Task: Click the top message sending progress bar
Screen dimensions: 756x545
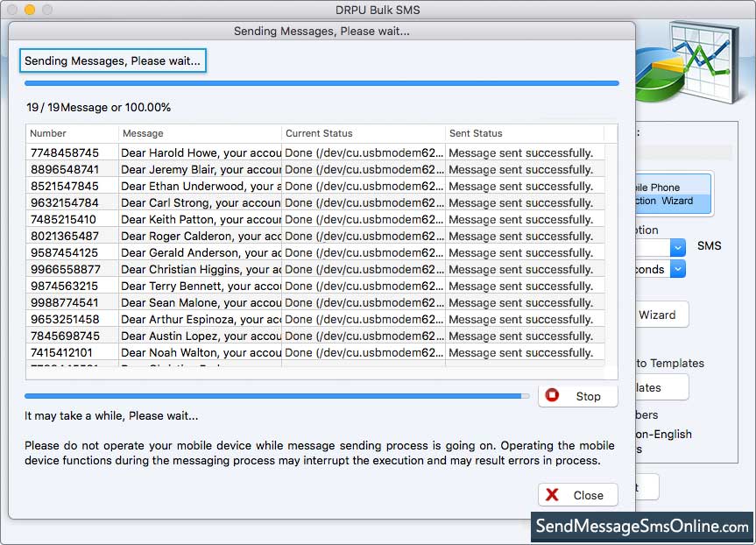Action: point(321,83)
